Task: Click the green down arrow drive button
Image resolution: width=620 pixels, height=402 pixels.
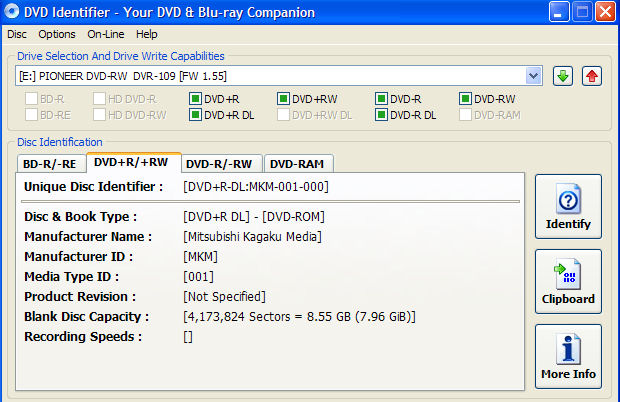Action: click(x=563, y=76)
